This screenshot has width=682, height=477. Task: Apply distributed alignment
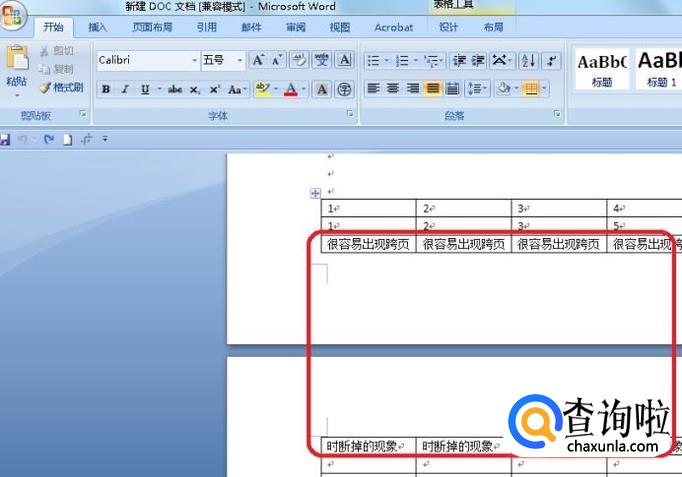click(x=452, y=89)
